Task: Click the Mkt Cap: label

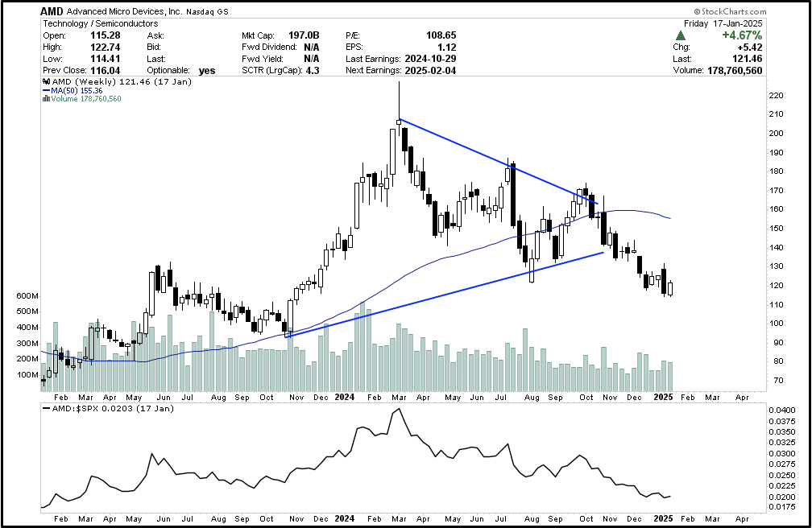Action: pyautogui.click(x=258, y=35)
